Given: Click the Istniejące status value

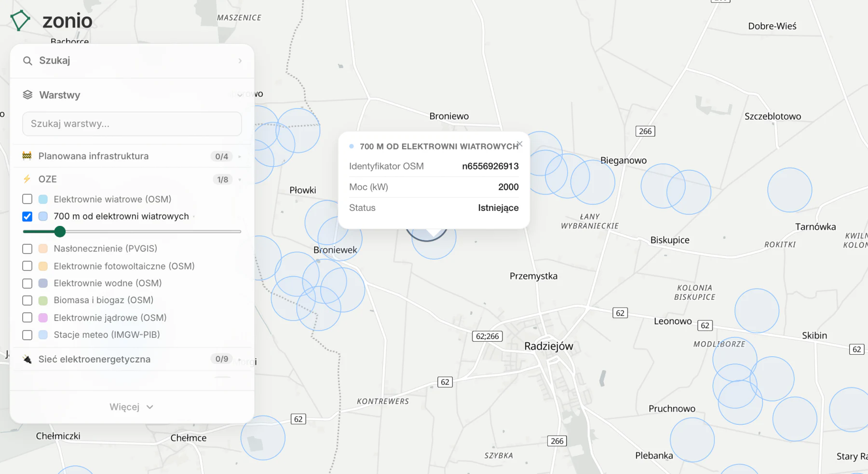Looking at the screenshot, I should click(x=498, y=208).
